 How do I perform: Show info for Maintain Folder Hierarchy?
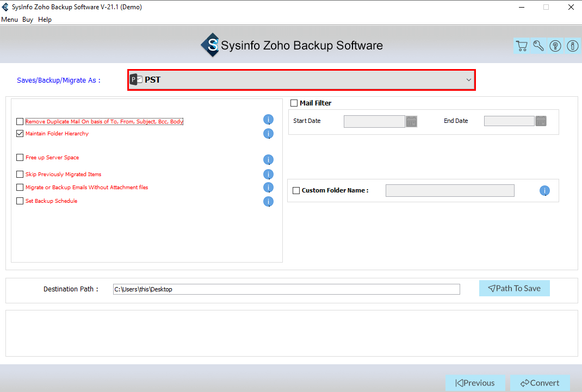coord(268,134)
